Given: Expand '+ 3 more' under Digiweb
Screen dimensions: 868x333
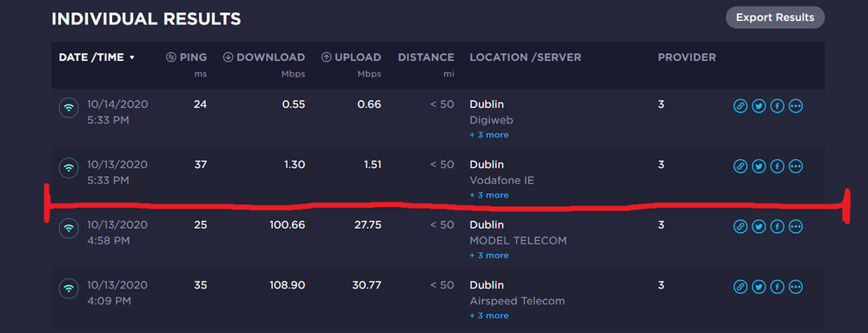Looking at the screenshot, I should coord(489,135).
